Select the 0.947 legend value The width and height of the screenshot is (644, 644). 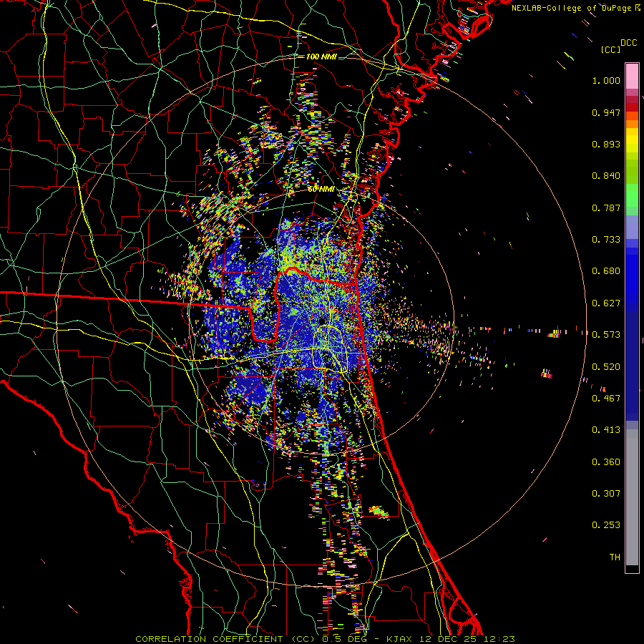pyautogui.click(x=606, y=112)
